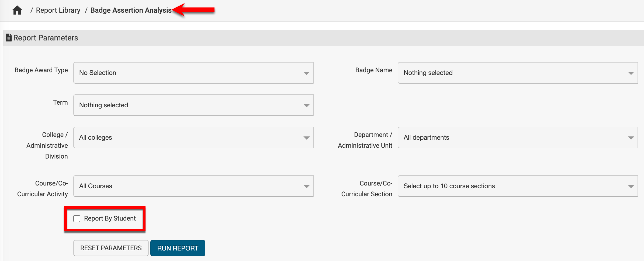Click the Report By Student label
This screenshot has height=261, width=644.
(x=110, y=218)
